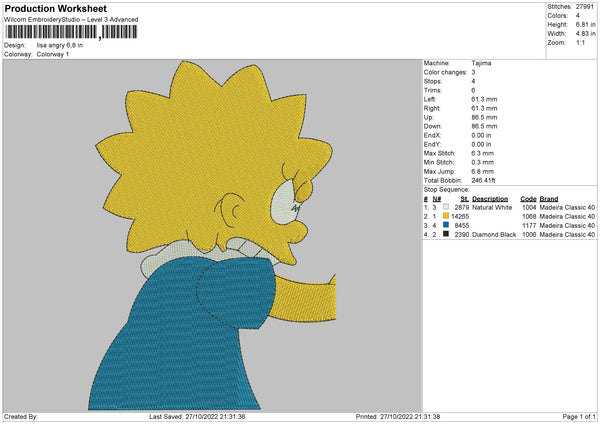
Task: Select the 'EndY:' value 0.00 in
Action: pyautogui.click(x=481, y=144)
